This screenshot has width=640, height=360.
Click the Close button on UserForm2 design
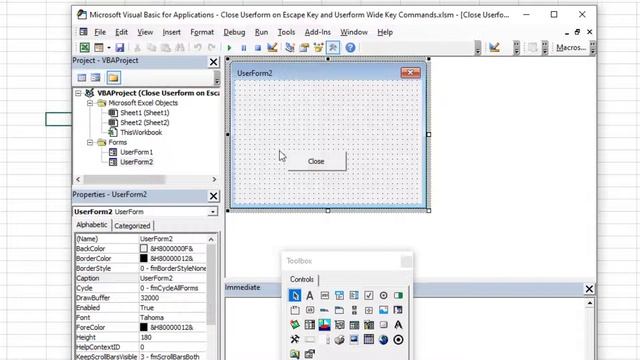coord(317,162)
